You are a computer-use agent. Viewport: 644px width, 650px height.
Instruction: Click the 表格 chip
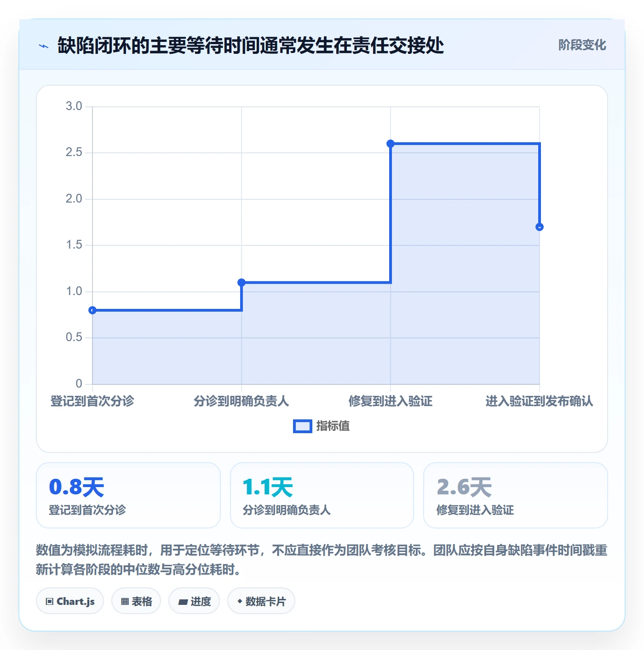tap(136, 601)
